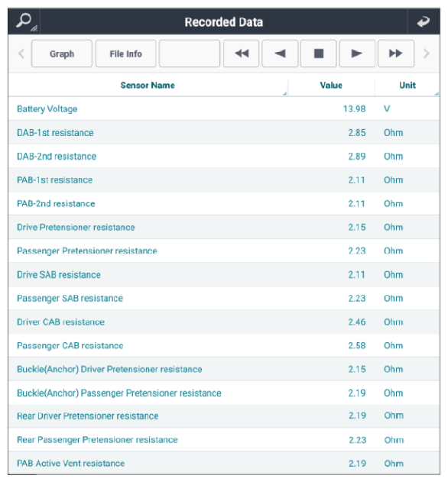Select the Passenger CAB resistance row
This screenshot has height=482, width=448.
pyautogui.click(x=224, y=345)
